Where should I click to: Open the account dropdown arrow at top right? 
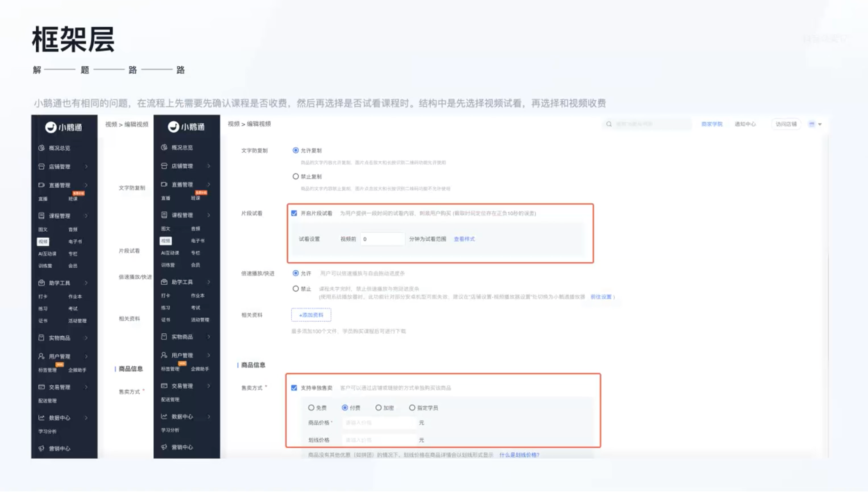(x=820, y=124)
